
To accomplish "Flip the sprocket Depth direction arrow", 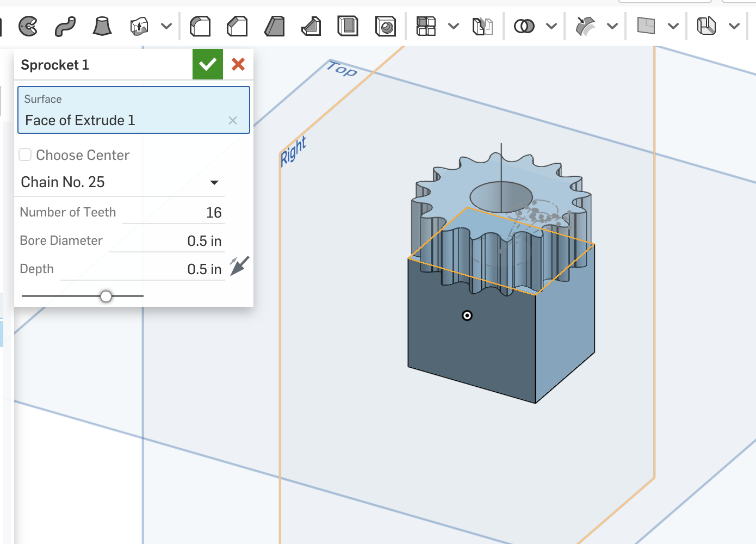I will coord(239,265).
